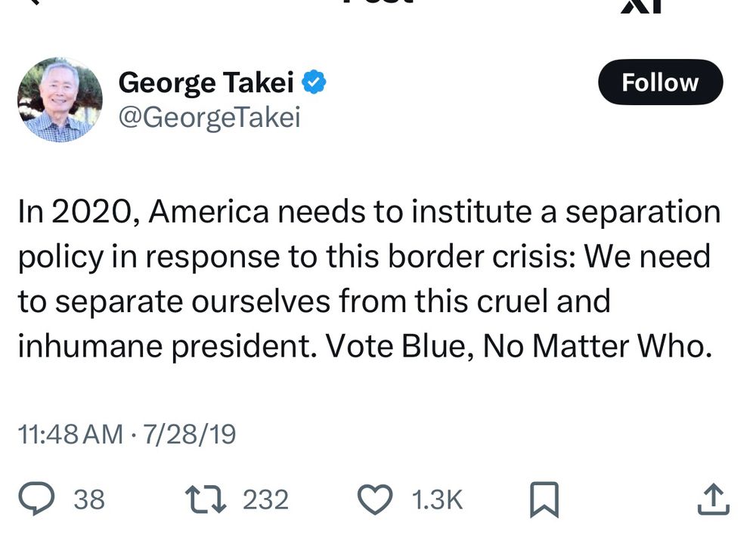Go back using the top-left arrow
The width and height of the screenshot is (756, 541).
32,2
